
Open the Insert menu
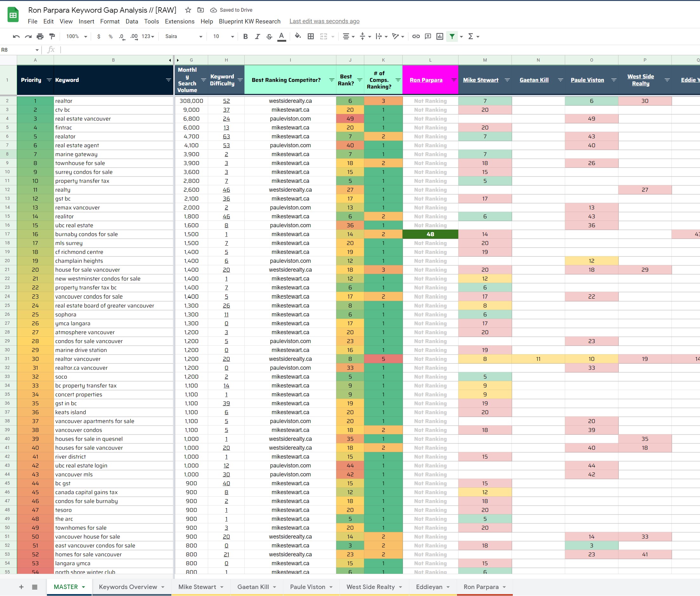tap(87, 21)
